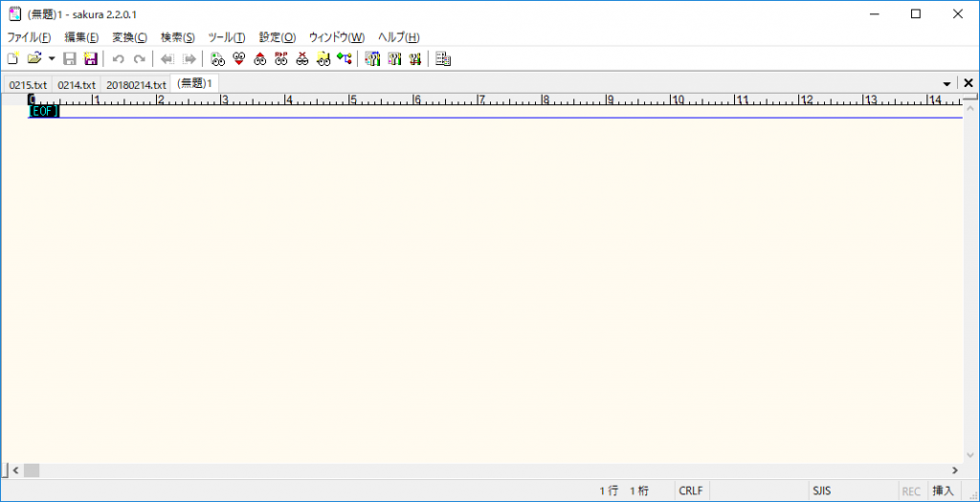Open a file using the folder icon
Screen dimensions: 980x502
pyautogui.click(x=33, y=59)
